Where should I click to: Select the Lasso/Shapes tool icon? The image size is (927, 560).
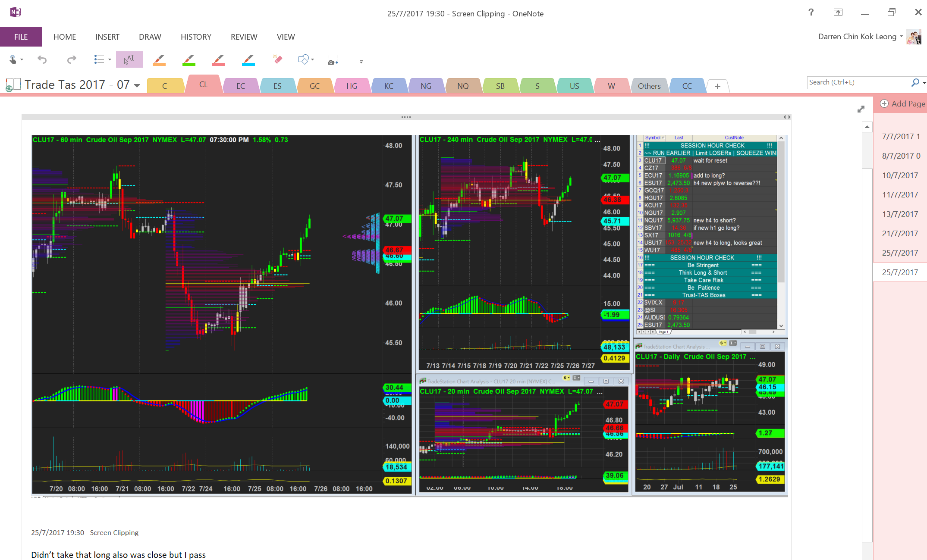[x=303, y=59]
